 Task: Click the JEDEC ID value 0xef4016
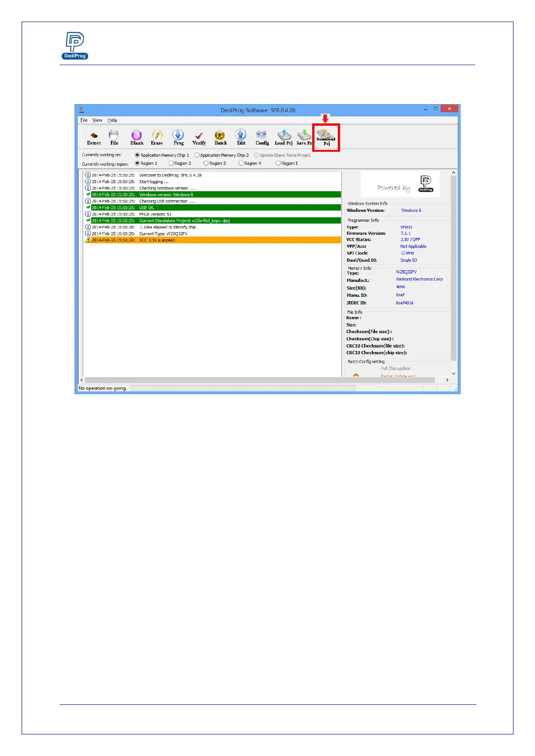pos(405,303)
